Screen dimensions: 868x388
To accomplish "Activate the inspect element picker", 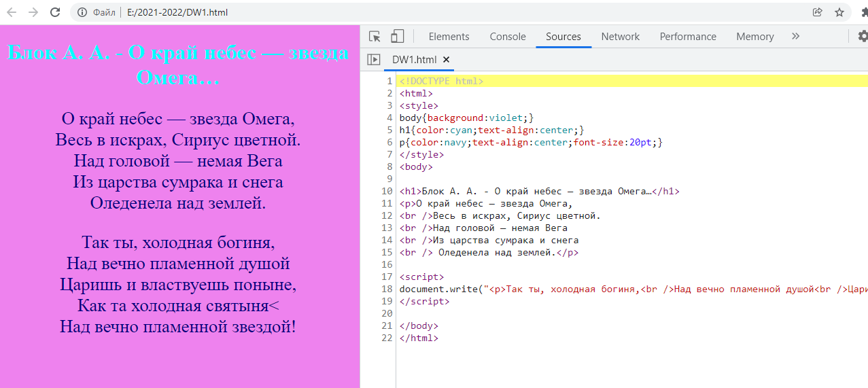I will (x=375, y=37).
